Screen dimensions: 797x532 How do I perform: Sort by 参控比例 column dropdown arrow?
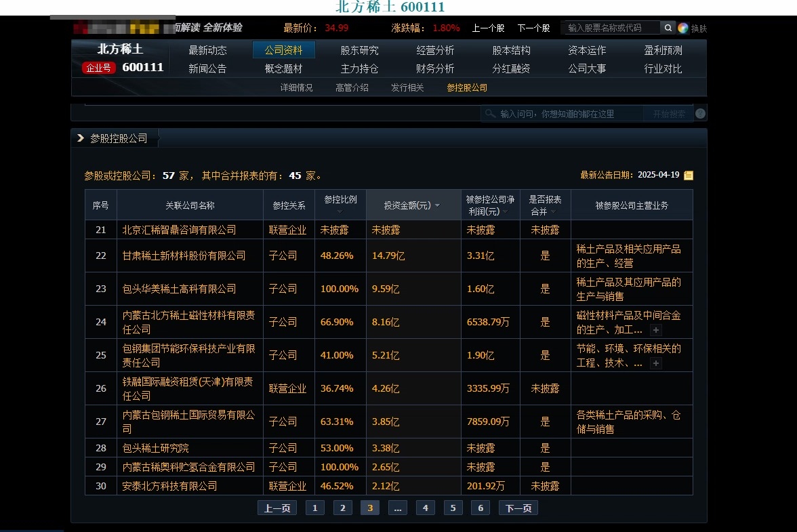click(x=340, y=212)
